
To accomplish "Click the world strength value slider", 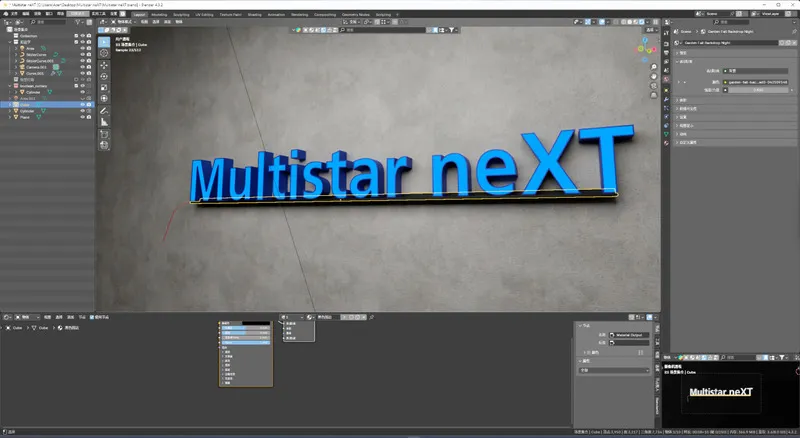I will point(756,90).
